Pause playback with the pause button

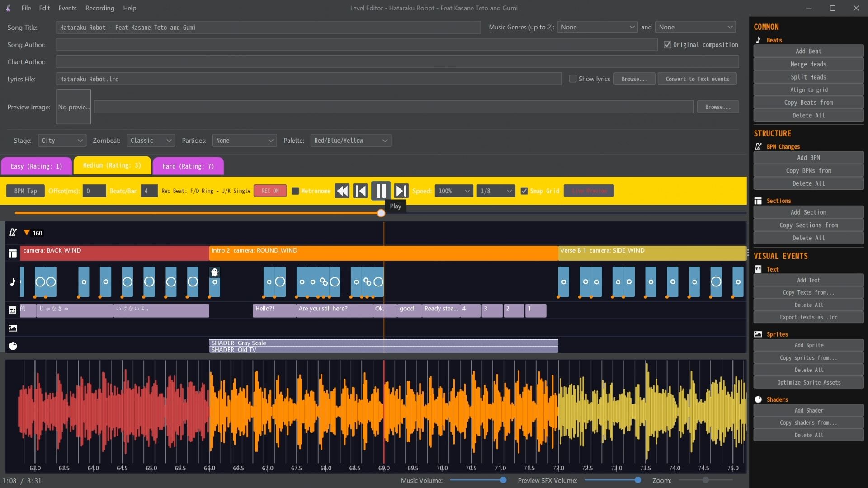381,191
